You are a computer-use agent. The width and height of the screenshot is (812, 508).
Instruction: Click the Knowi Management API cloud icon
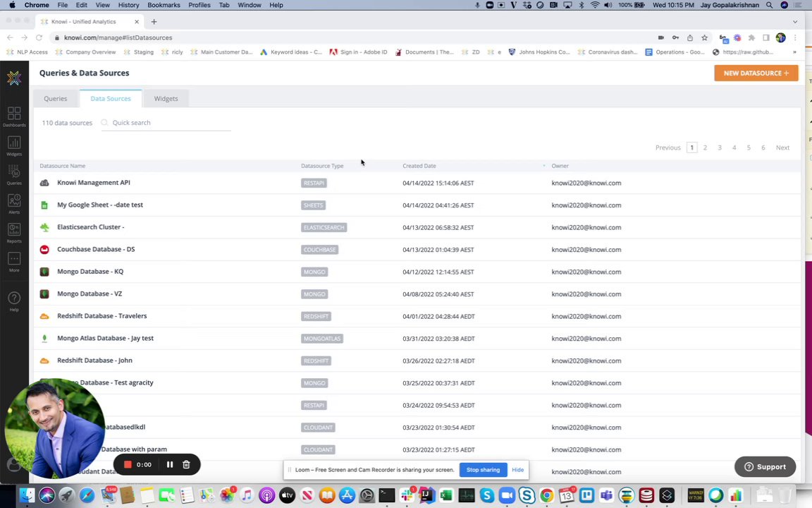tap(44, 183)
